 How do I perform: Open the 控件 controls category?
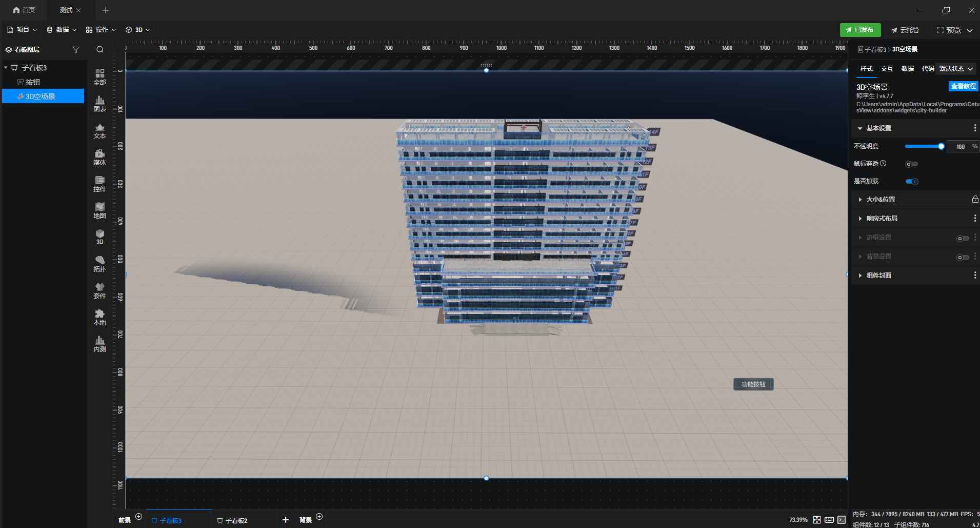click(x=99, y=184)
